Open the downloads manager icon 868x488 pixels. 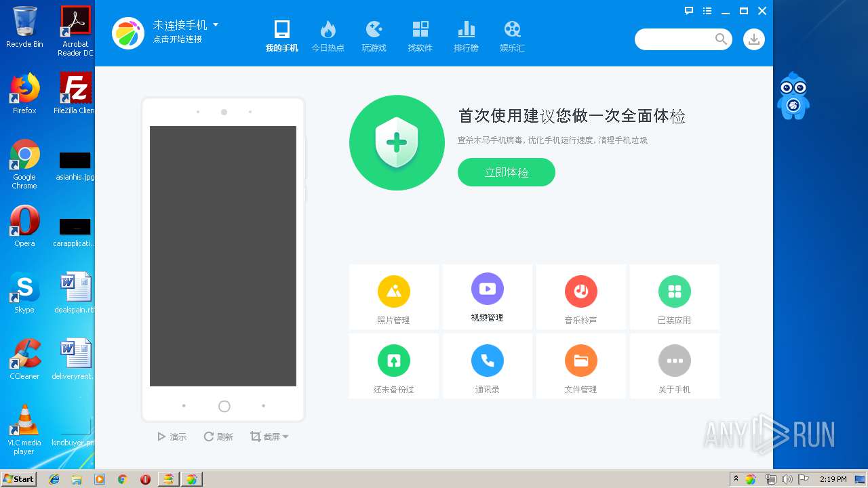coord(754,39)
